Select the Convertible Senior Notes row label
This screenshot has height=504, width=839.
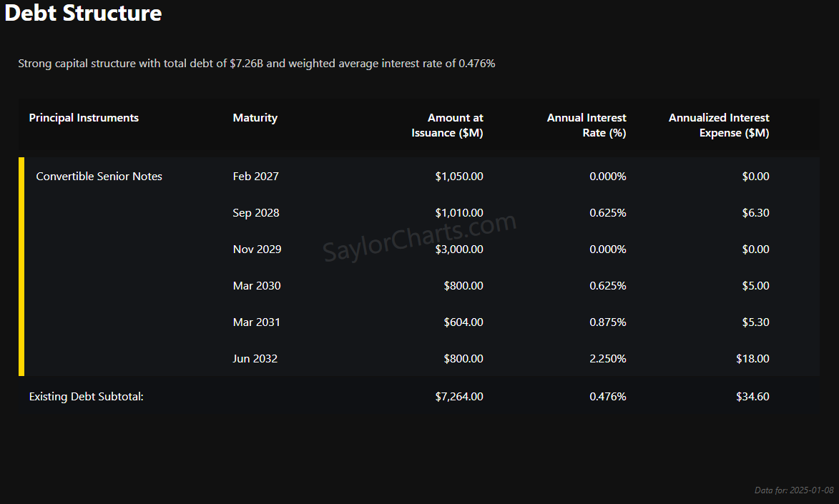coord(99,177)
